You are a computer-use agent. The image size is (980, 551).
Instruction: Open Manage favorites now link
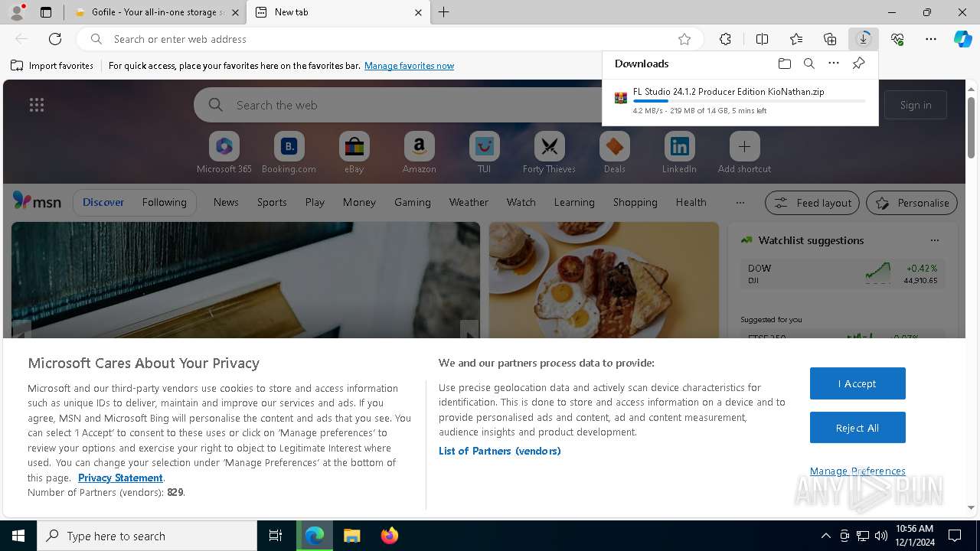pos(409,66)
